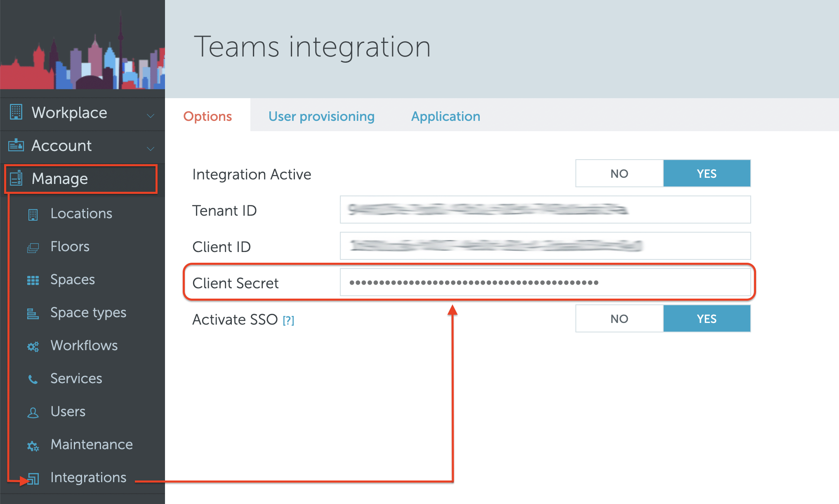Click the Locations building icon
Screen dimensions: 839x504
pyautogui.click(x=33, y=214)
